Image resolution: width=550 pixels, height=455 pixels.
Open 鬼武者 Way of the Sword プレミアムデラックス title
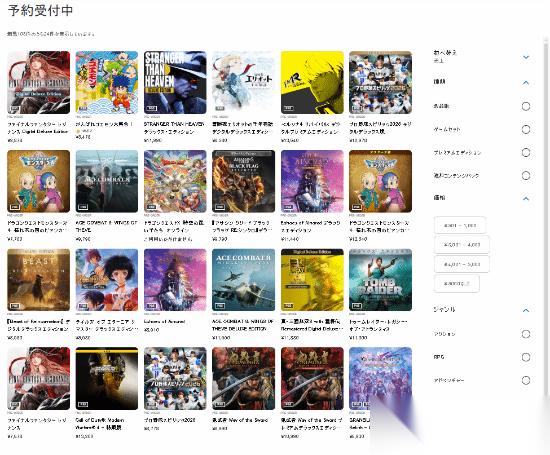click(312, 424)
